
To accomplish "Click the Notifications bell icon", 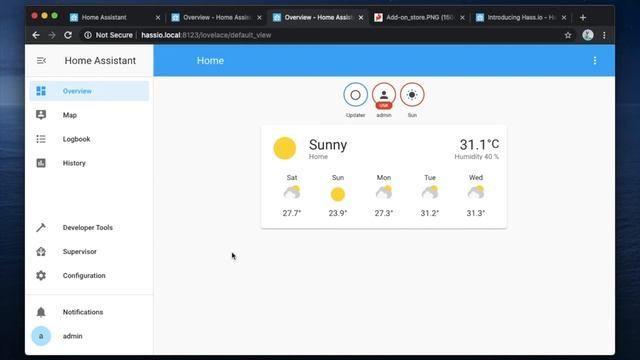I will [41, 312].
